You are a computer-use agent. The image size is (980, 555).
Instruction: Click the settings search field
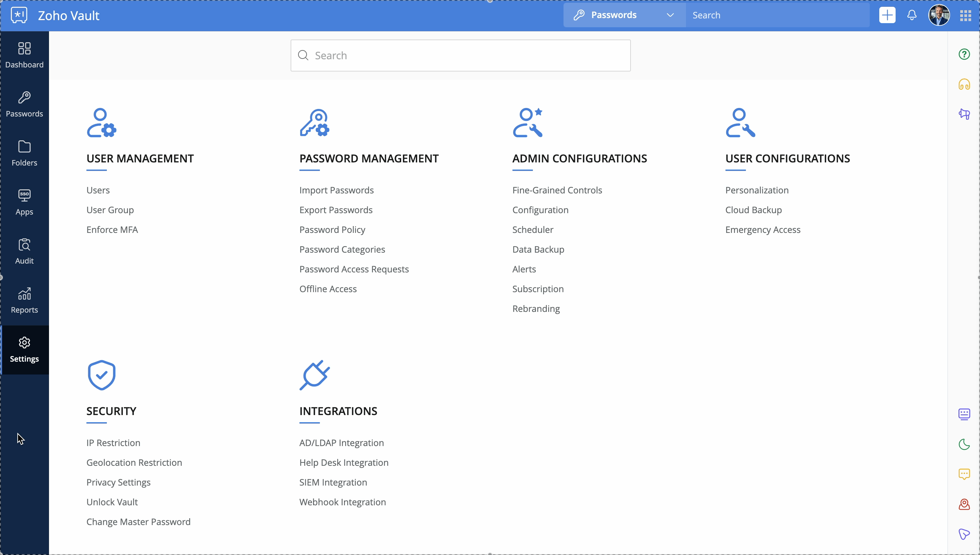click(461, 55)
